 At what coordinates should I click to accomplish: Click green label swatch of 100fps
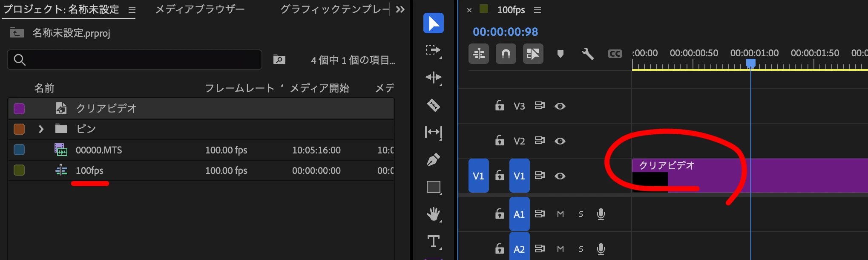click(x=19, y=170)
